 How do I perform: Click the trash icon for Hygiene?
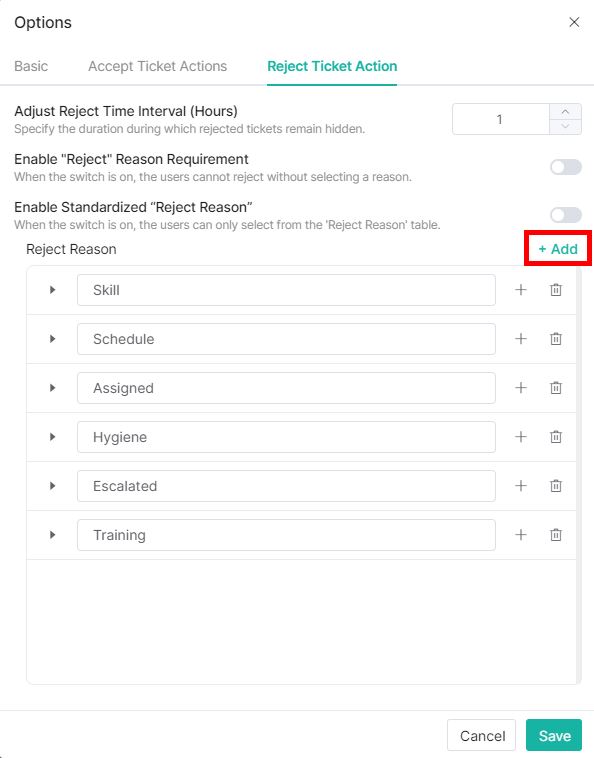tap(556, 437)
